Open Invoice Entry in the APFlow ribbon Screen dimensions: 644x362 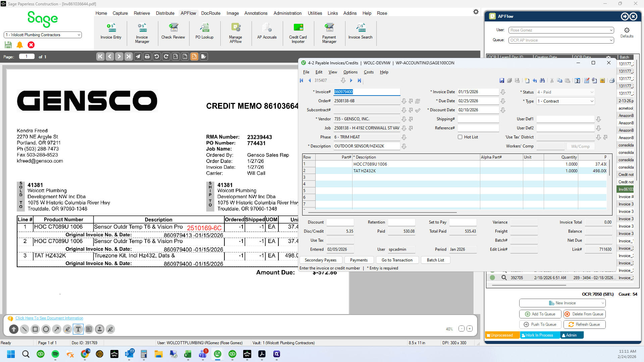pos(111,32)
